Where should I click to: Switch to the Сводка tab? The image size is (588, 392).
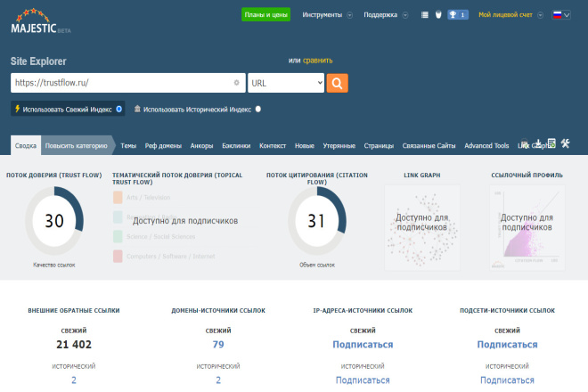point(26,145)
